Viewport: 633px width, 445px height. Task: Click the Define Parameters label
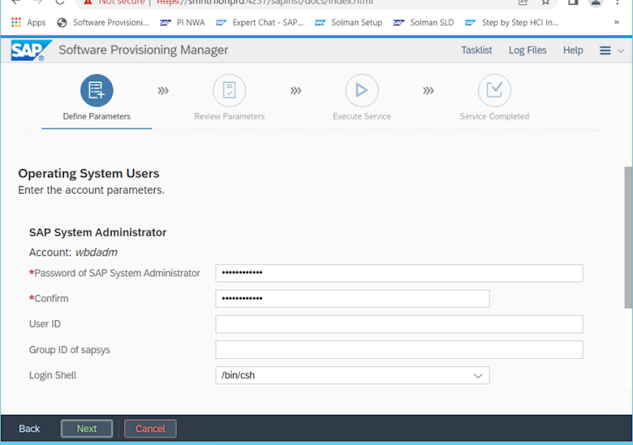[96, 116]
